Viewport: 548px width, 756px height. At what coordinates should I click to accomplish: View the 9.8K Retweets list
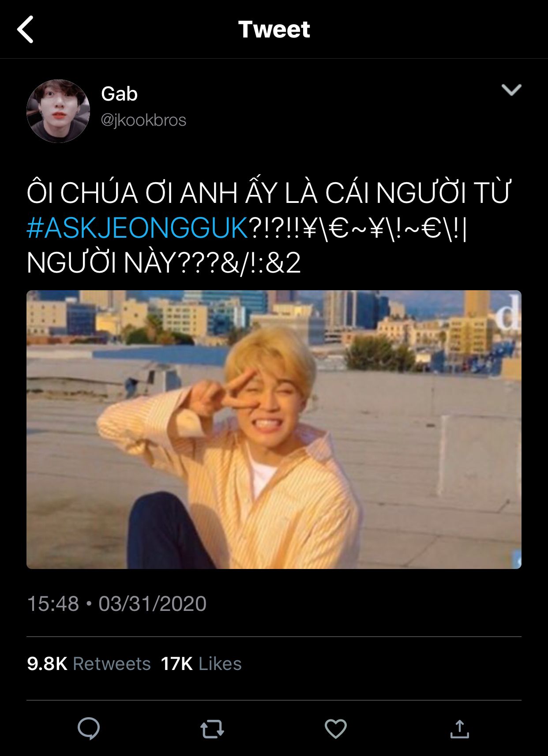click(89, 663)
